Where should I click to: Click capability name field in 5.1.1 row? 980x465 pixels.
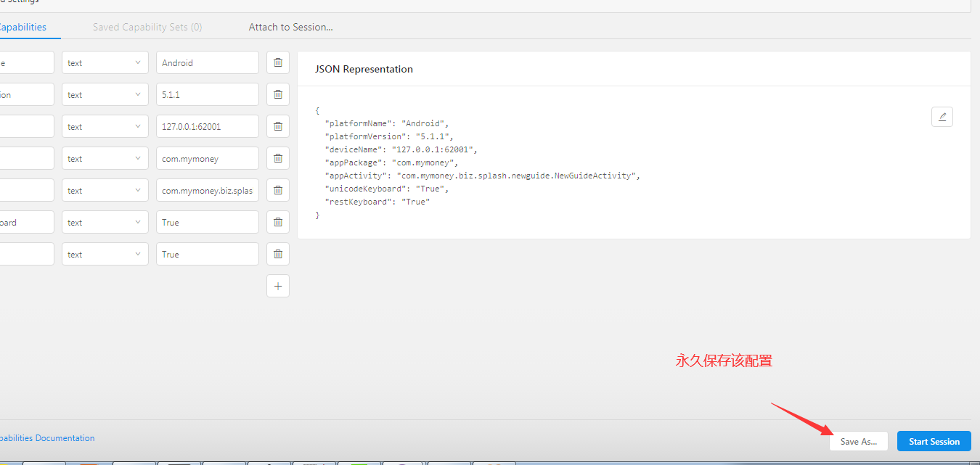point(27,94)
